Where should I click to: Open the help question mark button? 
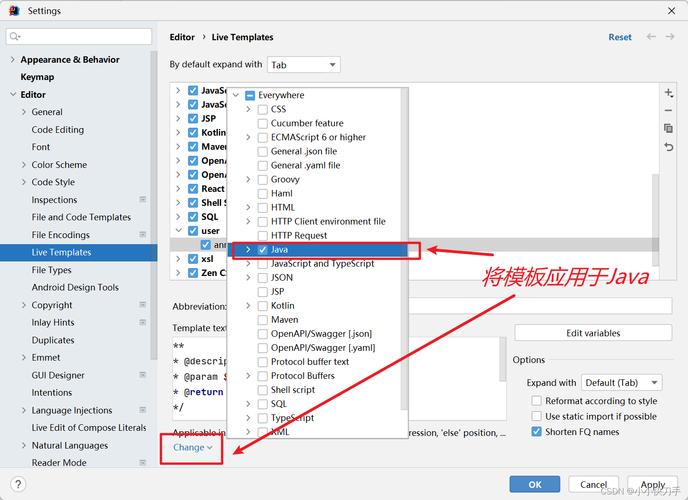pyautogui.click(x=18, y=484)
